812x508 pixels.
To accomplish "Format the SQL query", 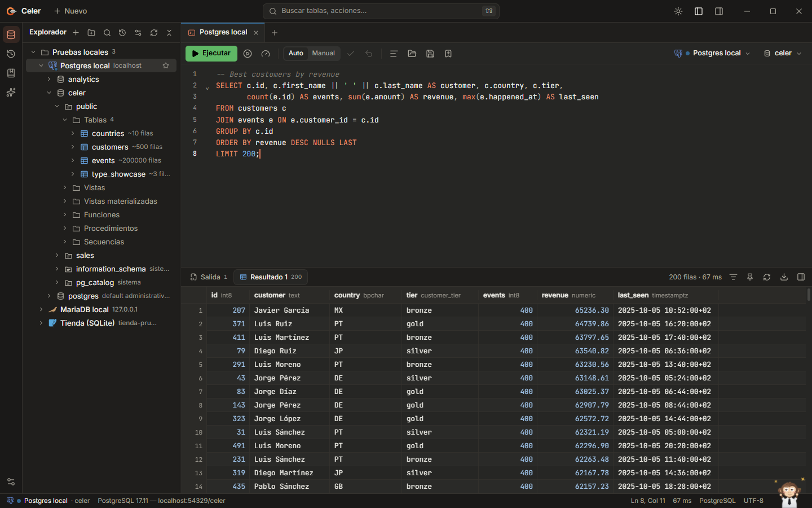I will [x=394, y=54].
